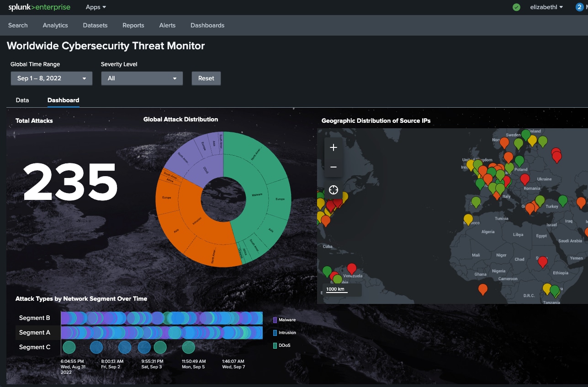Open the Global Time Range dropdown
Screen dimensions: 588x387
(x=52, y=78)
